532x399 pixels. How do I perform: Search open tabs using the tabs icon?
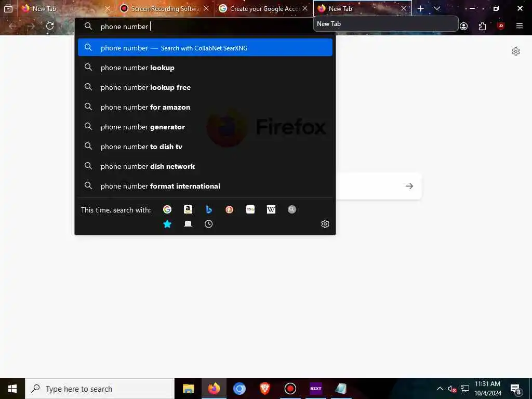188,224
